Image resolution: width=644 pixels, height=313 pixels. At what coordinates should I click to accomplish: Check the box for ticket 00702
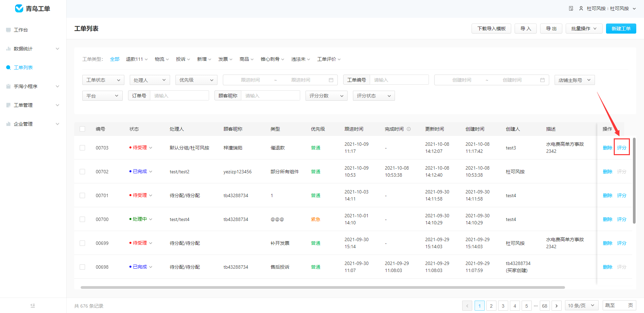coord(82,172)
